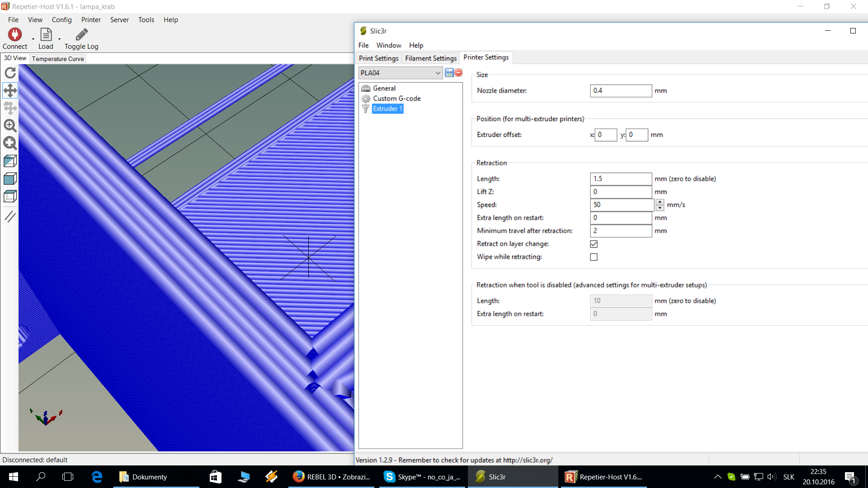The height and width of the screenshot is (488, 868).
Task: Open Load button dropdown arrow
Action: pos(59,39)
